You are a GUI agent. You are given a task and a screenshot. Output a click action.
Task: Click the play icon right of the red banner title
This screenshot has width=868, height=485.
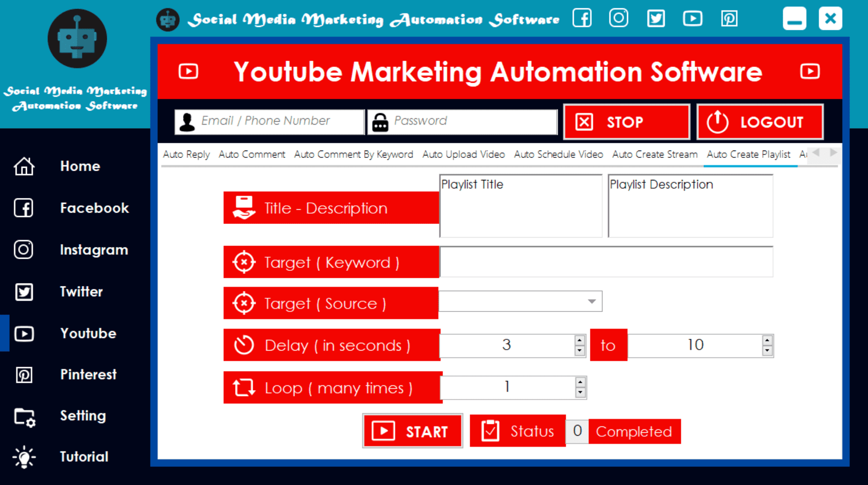pyautogui.click(x=810, y=71)
